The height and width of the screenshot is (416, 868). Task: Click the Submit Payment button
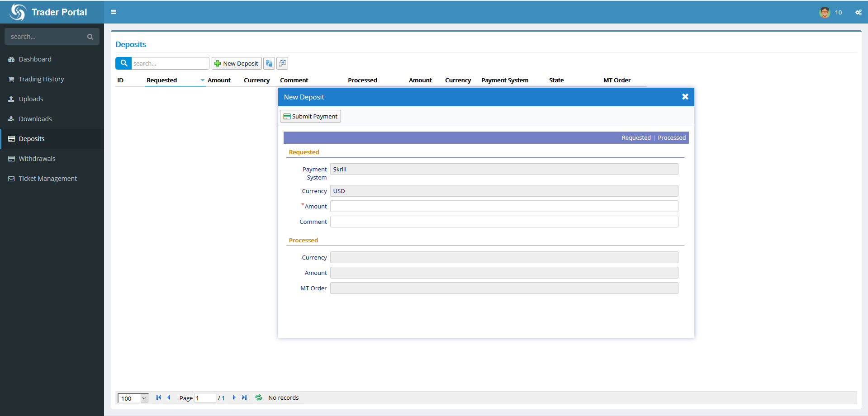click(310, 116)
